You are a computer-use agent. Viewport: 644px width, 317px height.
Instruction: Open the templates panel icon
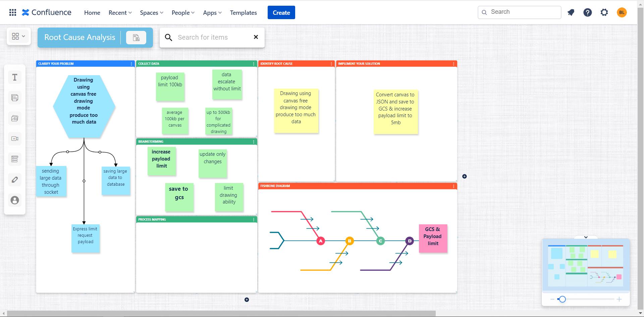click(15, 159)
